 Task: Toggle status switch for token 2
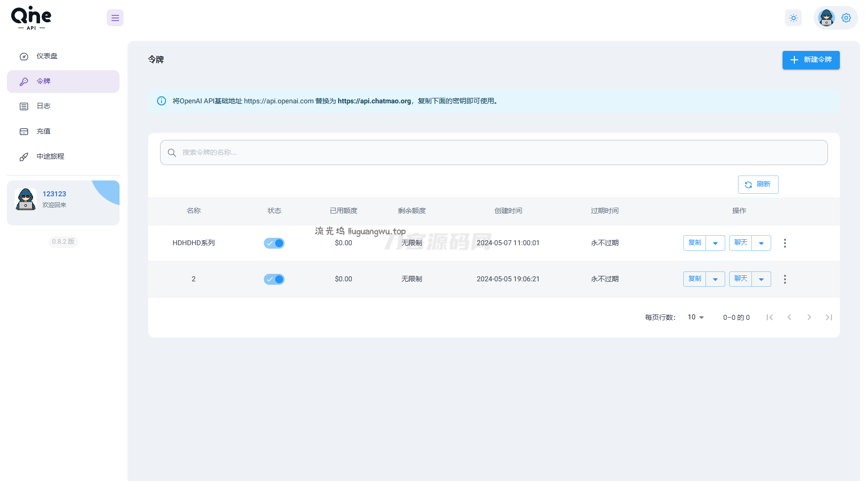coord(274,279)
